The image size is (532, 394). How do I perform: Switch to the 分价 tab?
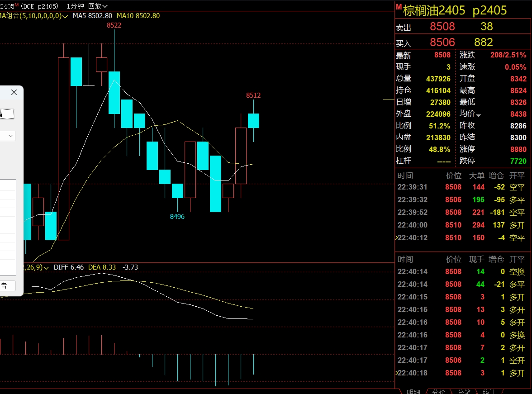click(x=438, y=391)
